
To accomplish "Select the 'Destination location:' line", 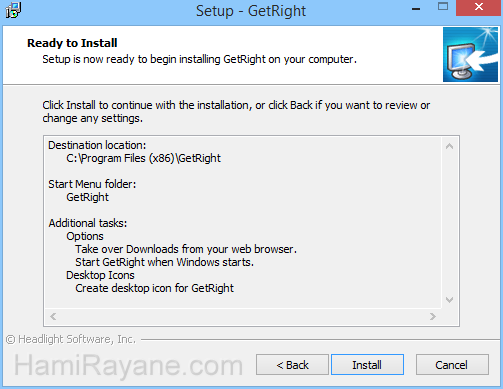I will pyautogui.click(x=97, y=145).
